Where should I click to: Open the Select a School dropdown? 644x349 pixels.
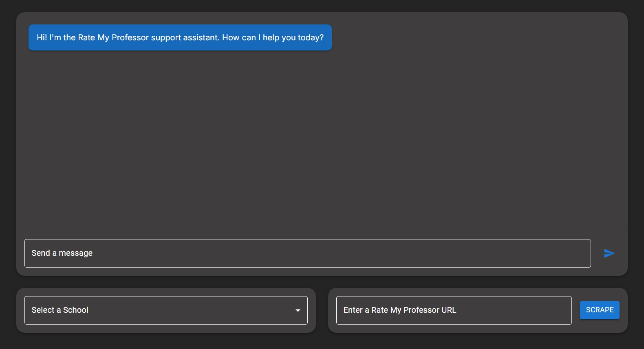click(x=166, y=310)
